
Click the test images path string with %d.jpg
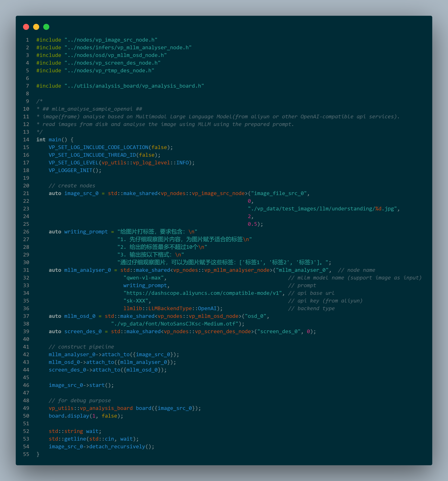(x=322, y=209)
